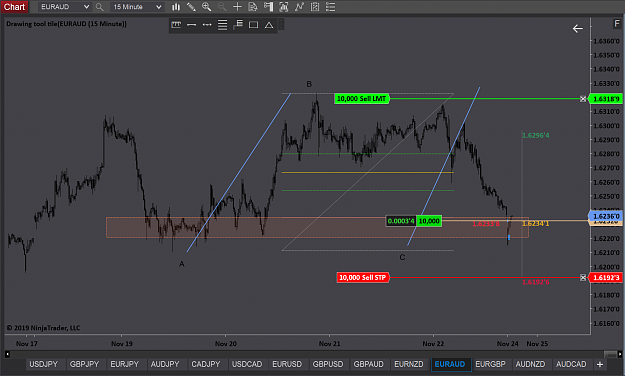
Task: Click the back arrow at chart top right
Action: click(x=578, y=28)
